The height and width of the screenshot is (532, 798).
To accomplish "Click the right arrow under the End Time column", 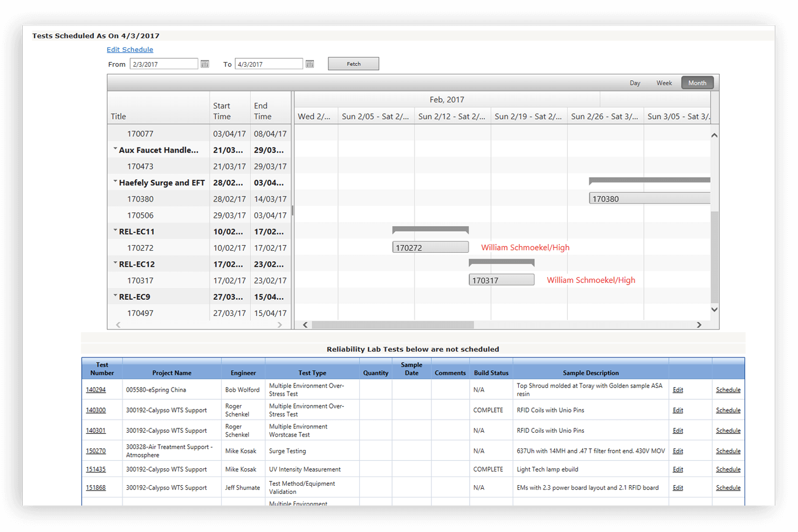I will tap(280, 324).
